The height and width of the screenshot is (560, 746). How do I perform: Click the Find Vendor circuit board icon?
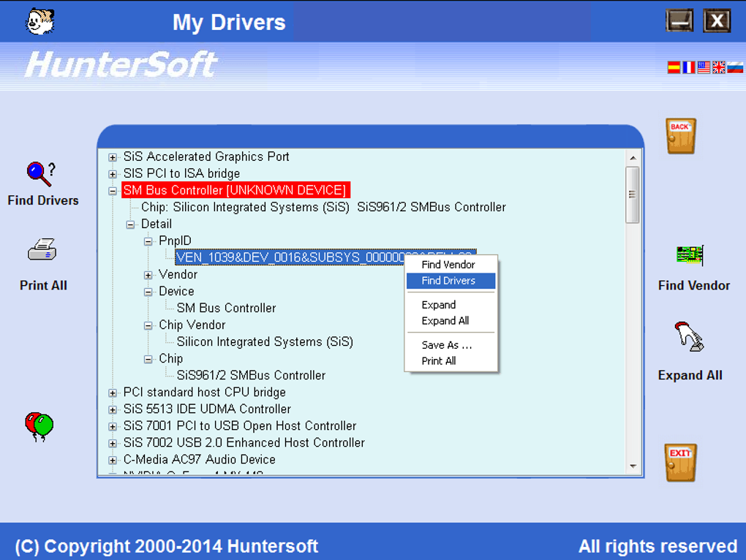(x=690, y=255)
